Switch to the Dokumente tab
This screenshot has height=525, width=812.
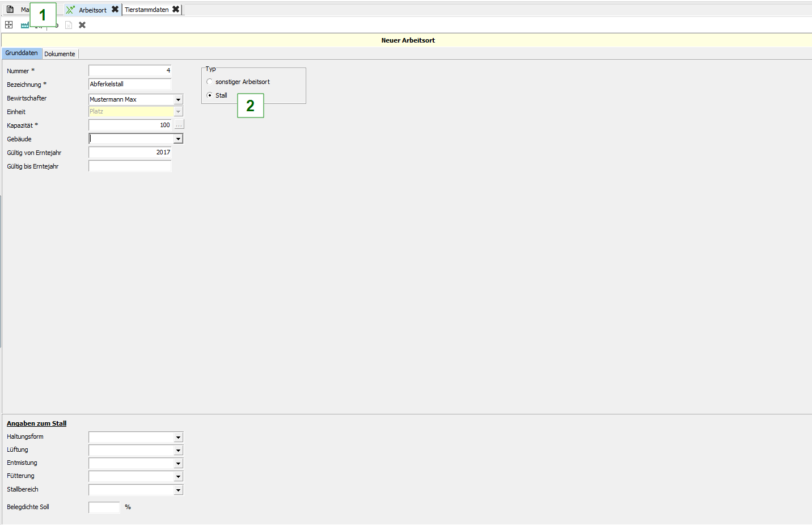click(60, 54)
